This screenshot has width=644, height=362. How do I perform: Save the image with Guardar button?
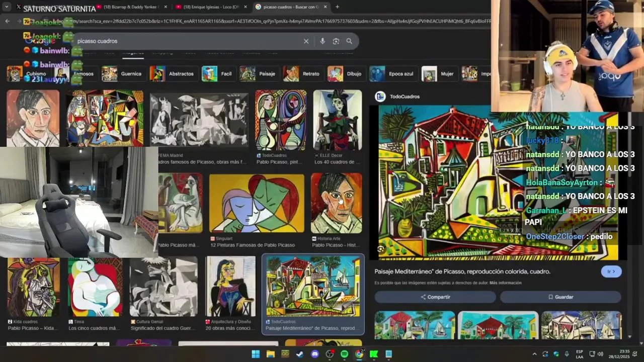pos(560,297)
